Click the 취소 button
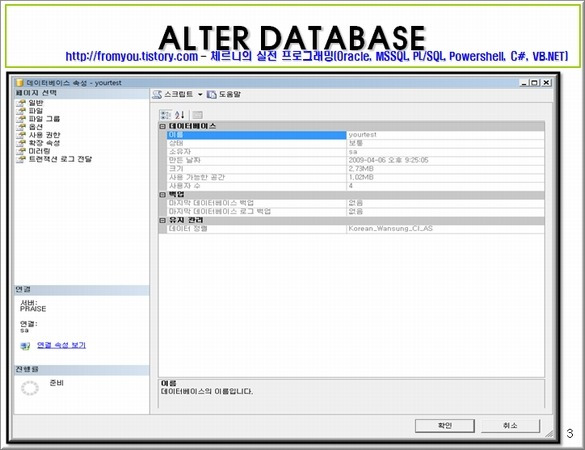Image resolution: width=585 pixels, height=450 pixels. point(510,426)
